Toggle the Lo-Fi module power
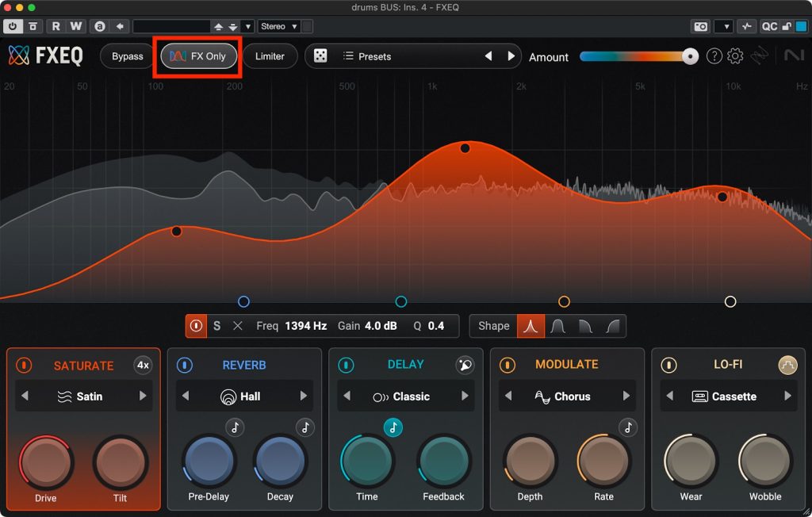This screenshot has height=517, width=812. [x=669, y=365]
